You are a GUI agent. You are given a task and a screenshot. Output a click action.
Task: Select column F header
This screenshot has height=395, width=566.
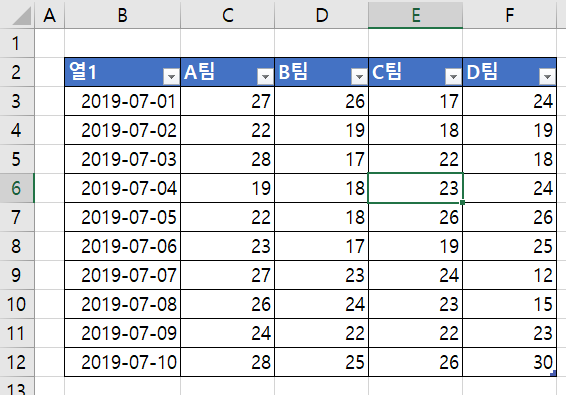tap(509, 15)
